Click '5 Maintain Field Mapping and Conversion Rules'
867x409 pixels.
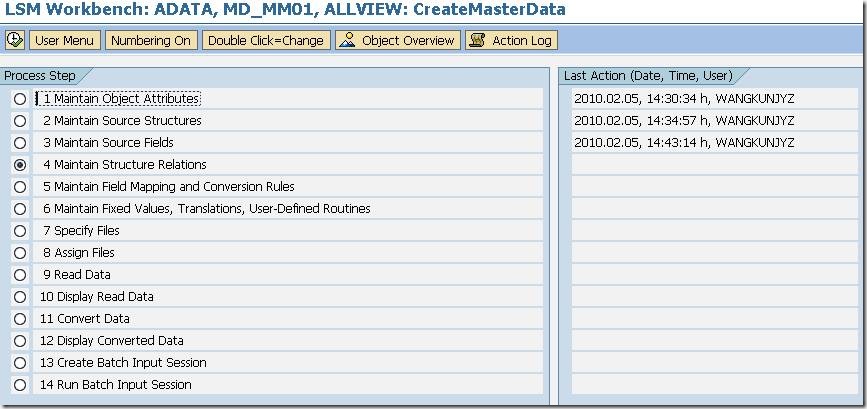pos(169,187)
